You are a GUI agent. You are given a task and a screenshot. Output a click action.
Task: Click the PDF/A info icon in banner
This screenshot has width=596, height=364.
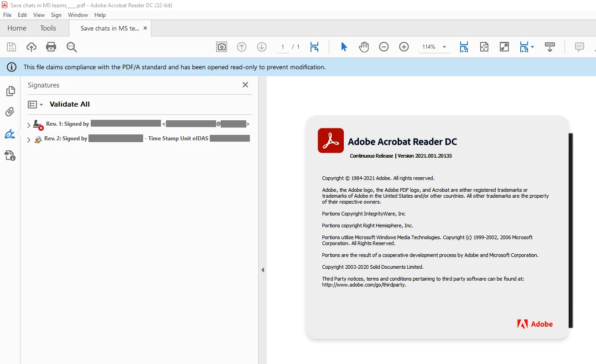point(11,67)
